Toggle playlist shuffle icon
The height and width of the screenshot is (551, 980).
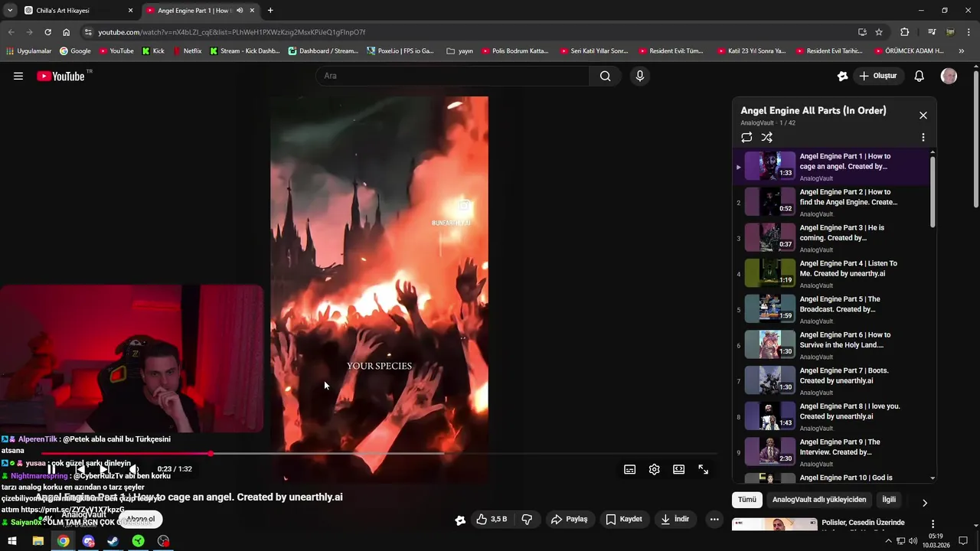(x=767, y=138)
